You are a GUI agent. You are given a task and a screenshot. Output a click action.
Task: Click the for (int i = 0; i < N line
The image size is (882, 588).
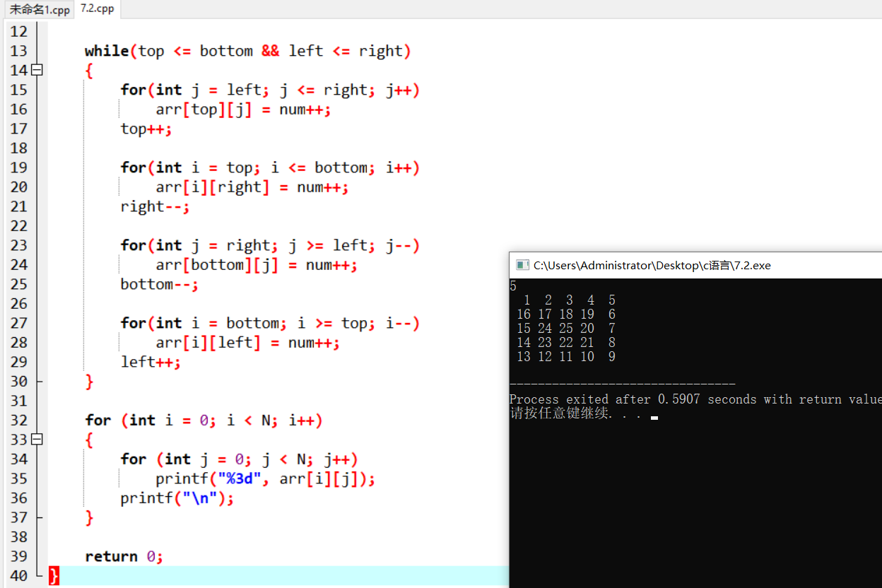pyautogui.click(x=204, y=421)
